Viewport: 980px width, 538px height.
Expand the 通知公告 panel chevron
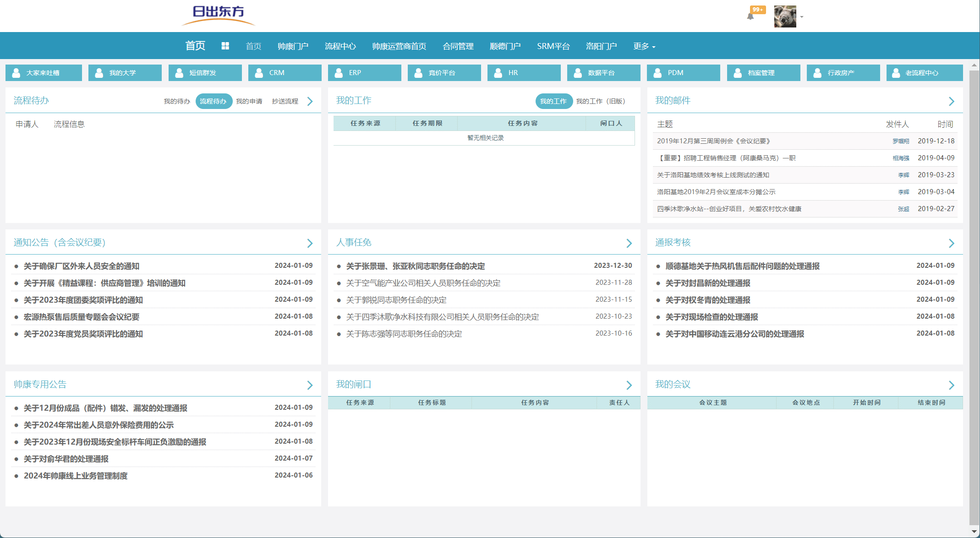click(310, 243)
